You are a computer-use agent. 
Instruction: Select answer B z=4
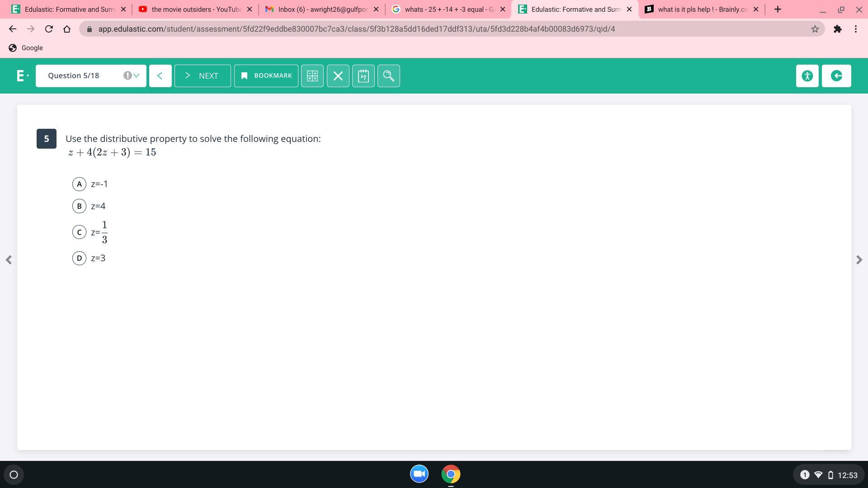pos(79,206)
